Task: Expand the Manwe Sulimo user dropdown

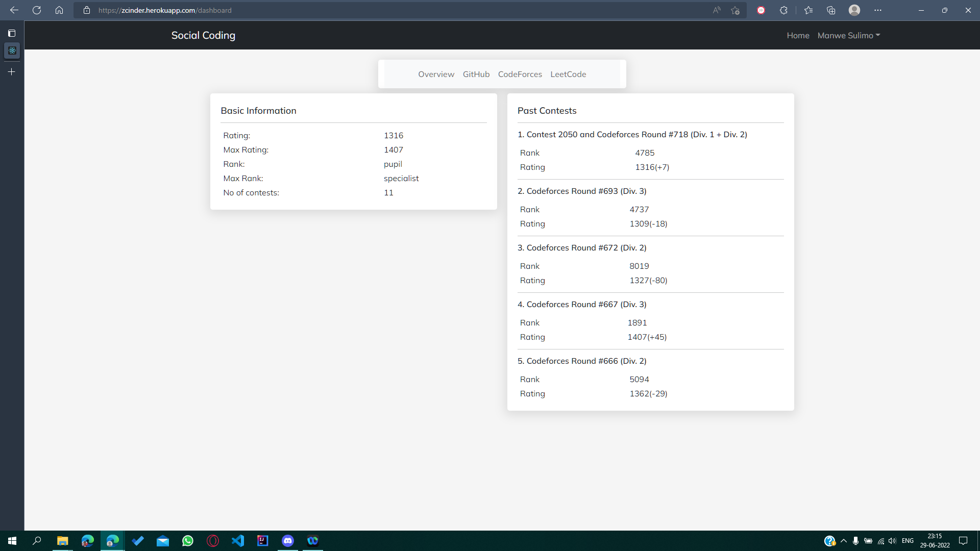Action: click(x=848, y=35)
